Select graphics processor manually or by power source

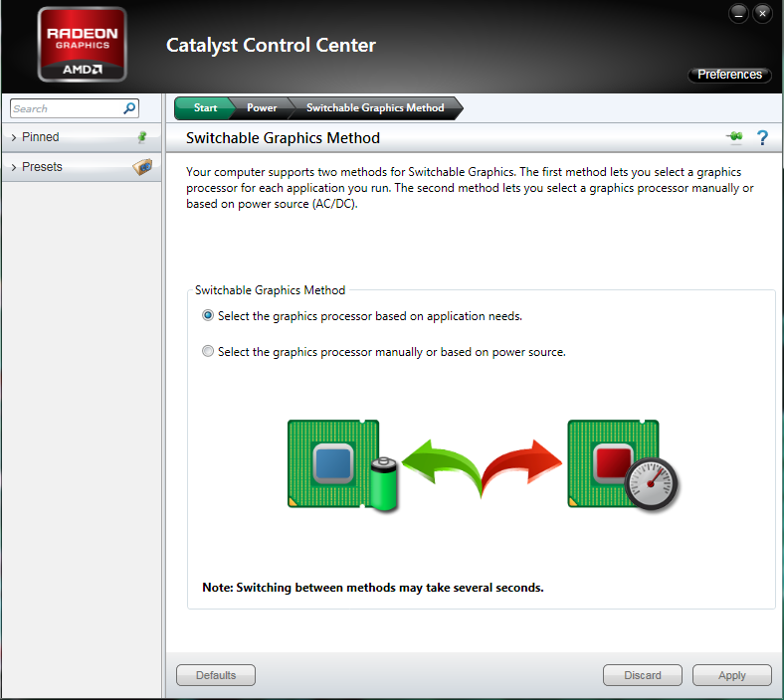[208, 351]
